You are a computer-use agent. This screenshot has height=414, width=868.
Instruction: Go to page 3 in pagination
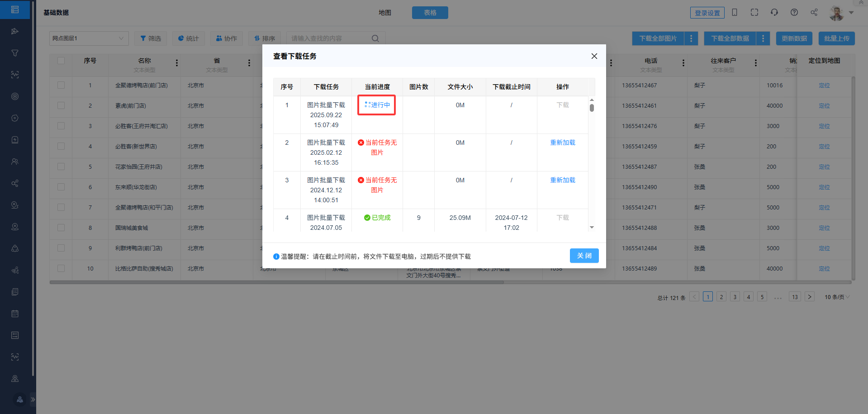(735, 297)
